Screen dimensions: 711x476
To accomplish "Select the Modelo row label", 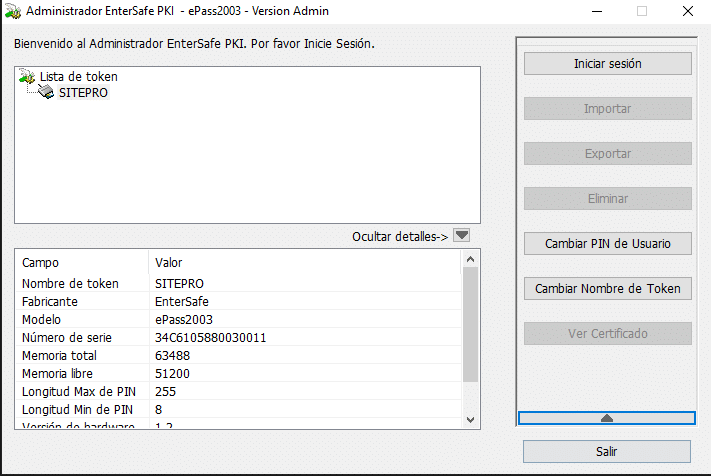I will point(41,320).
